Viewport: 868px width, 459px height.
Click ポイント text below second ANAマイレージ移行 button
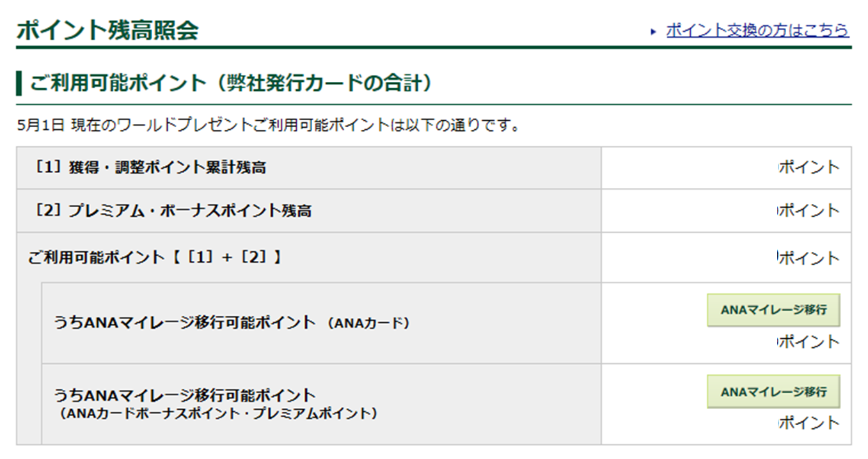click(808, 423)
